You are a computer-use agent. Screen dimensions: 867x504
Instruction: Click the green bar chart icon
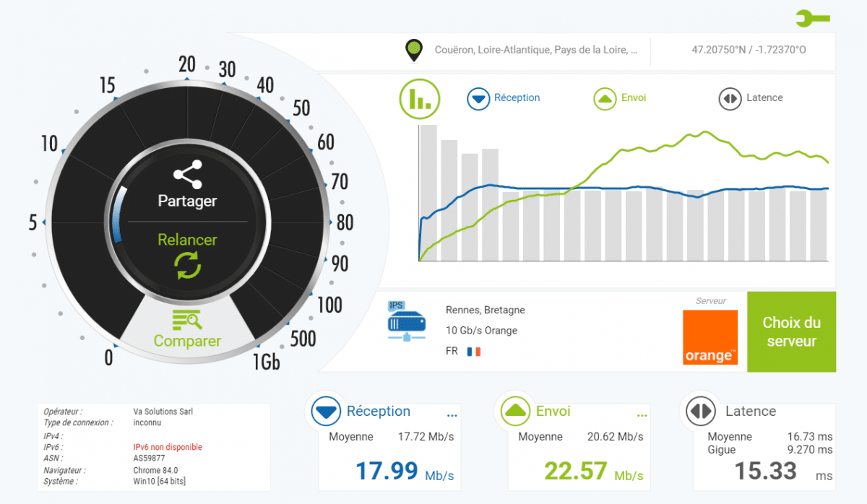tap(419, 98)
